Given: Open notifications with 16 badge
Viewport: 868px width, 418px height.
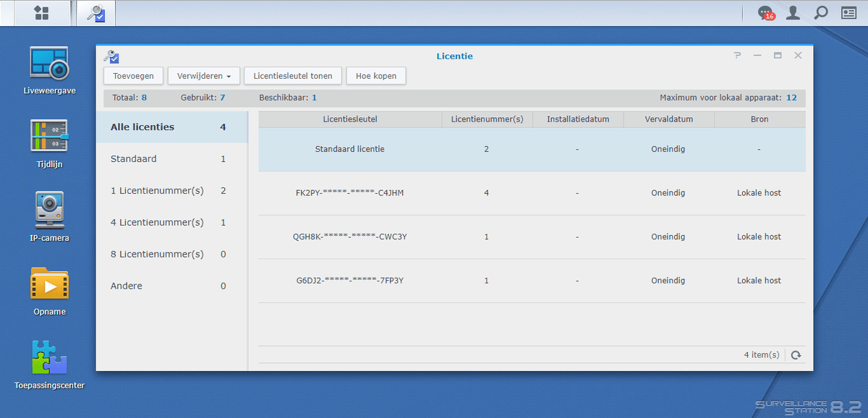Looking at the screenshot, I should point(765,12).
